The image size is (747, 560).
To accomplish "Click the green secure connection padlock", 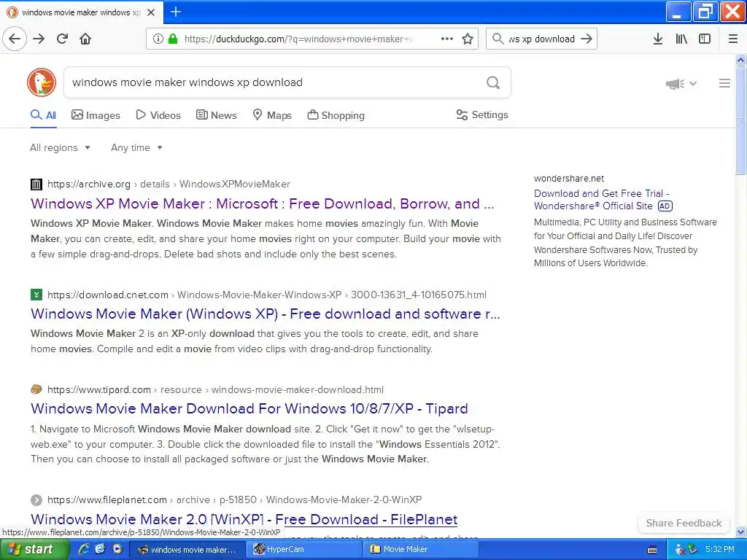I will coord(173,39).
